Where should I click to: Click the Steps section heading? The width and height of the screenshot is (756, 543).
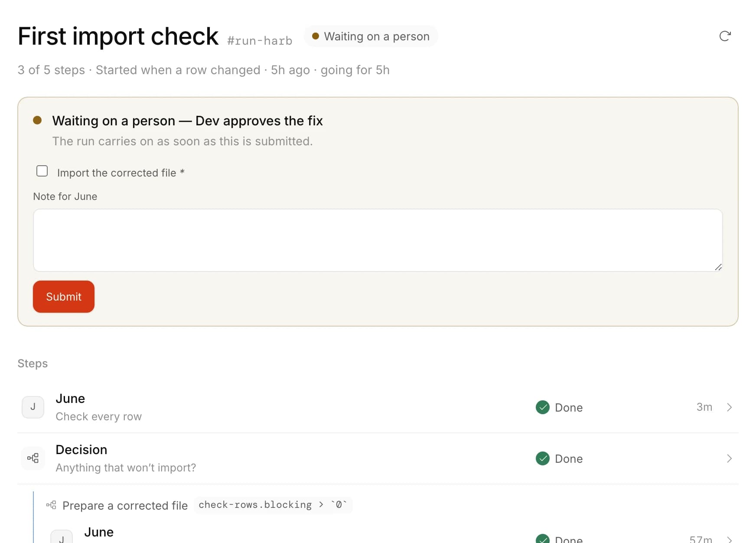pyautogui.click(x=33, y=363)
